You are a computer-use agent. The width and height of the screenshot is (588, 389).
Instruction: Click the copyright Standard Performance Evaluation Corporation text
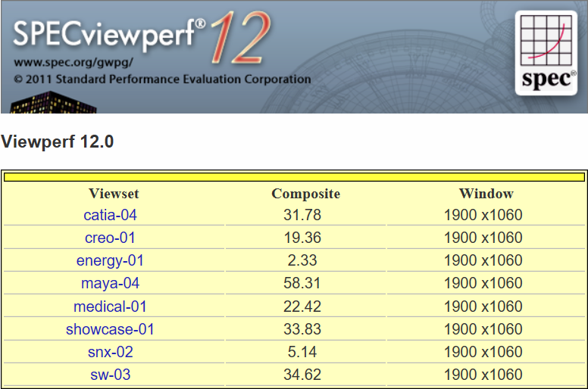pyautogui.click(x=162, y=79)
